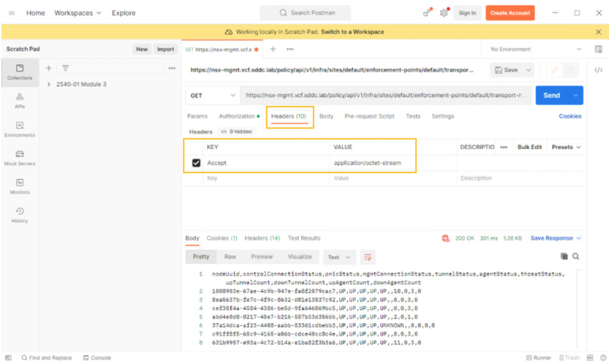This screenshot has width=609, height=364.
Task: Click the satellite capture requests icon
Action: (427, 13)
